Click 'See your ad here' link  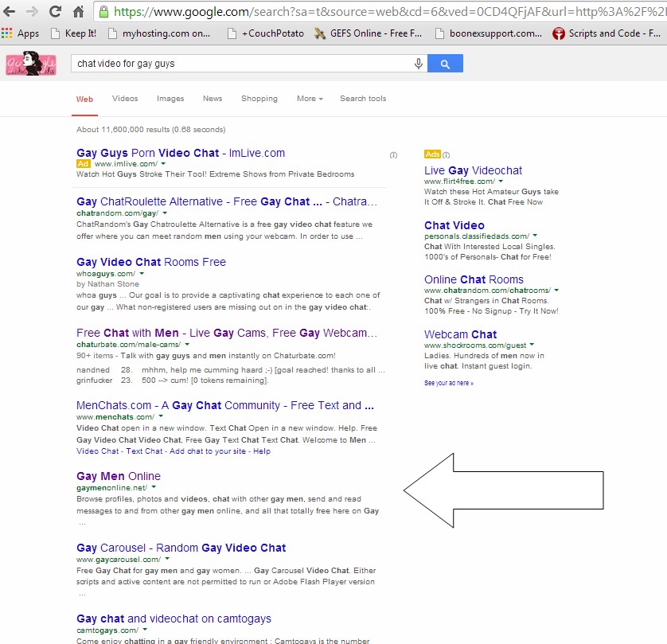click(x=448, y=383)
